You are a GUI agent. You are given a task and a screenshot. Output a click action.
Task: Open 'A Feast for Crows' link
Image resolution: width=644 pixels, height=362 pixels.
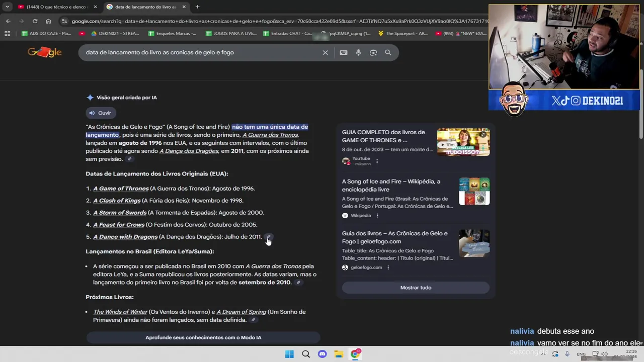coord(119,225)
